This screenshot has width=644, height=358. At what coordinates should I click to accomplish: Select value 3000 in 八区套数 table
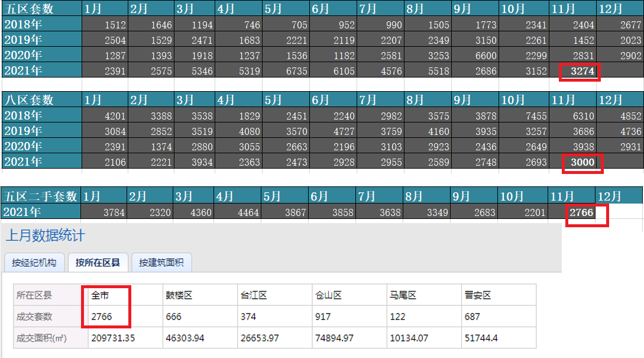pyautogui.click(x=582, y=162)
